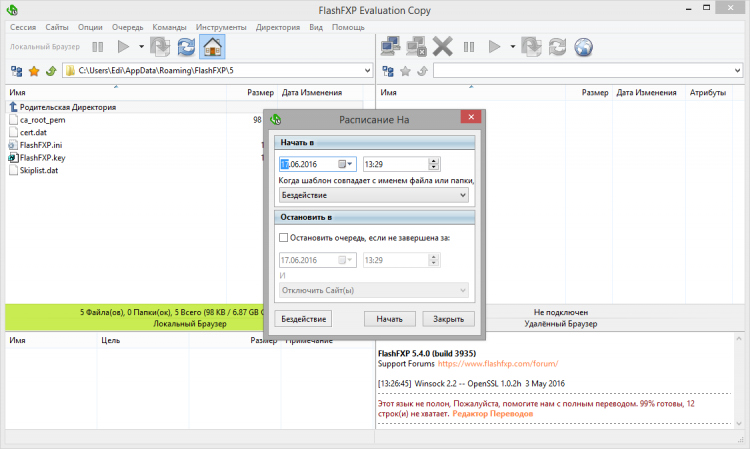Open the Инструменты menu
This screenshot has width=750, height=449.
[x=221, y=27]
